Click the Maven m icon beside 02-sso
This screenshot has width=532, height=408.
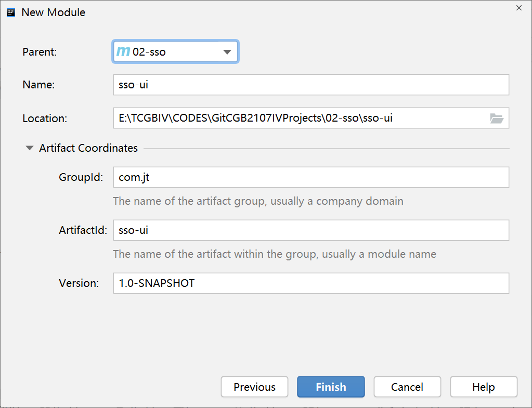tap(123, 51)
